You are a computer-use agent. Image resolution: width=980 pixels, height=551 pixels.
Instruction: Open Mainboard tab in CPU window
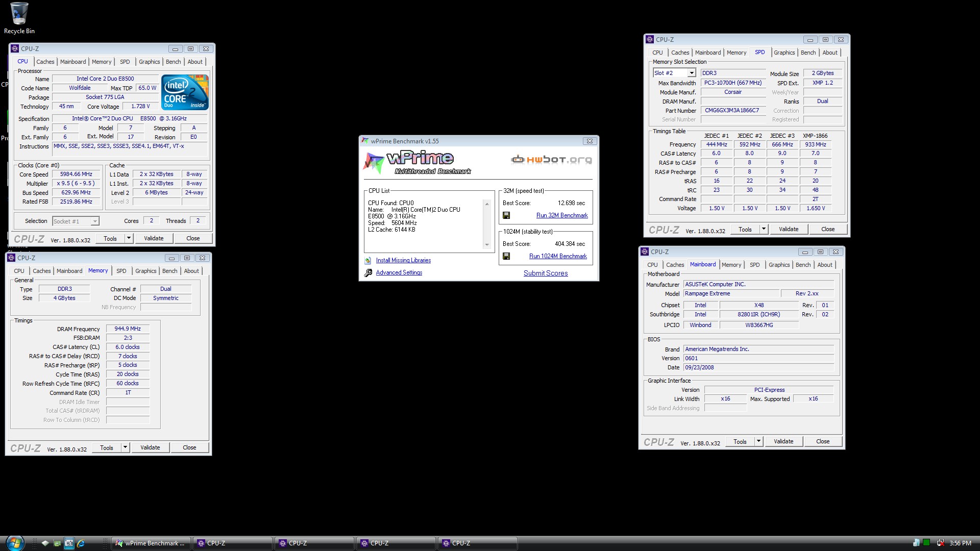73,62
